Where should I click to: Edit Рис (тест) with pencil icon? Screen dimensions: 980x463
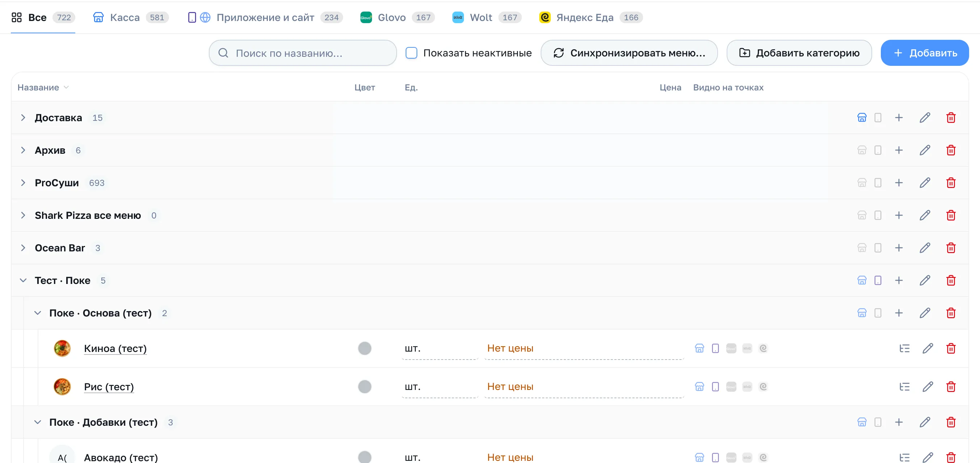928,387
